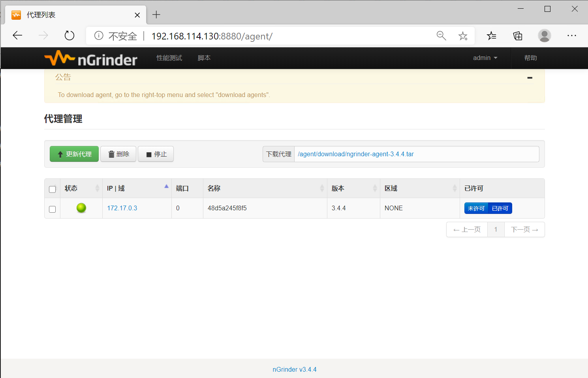Open the admin user dropdown
Viewport: 588px width, 378px height.
click(485, 58)
